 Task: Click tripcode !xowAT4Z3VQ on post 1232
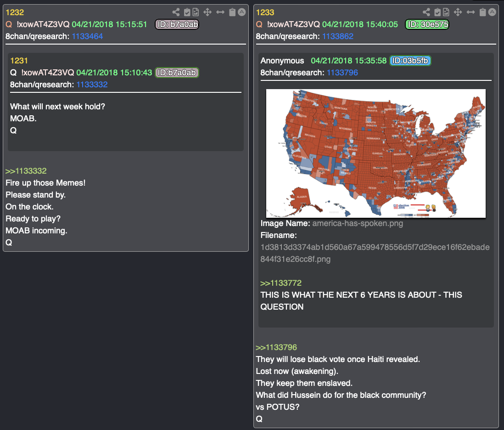43,24
